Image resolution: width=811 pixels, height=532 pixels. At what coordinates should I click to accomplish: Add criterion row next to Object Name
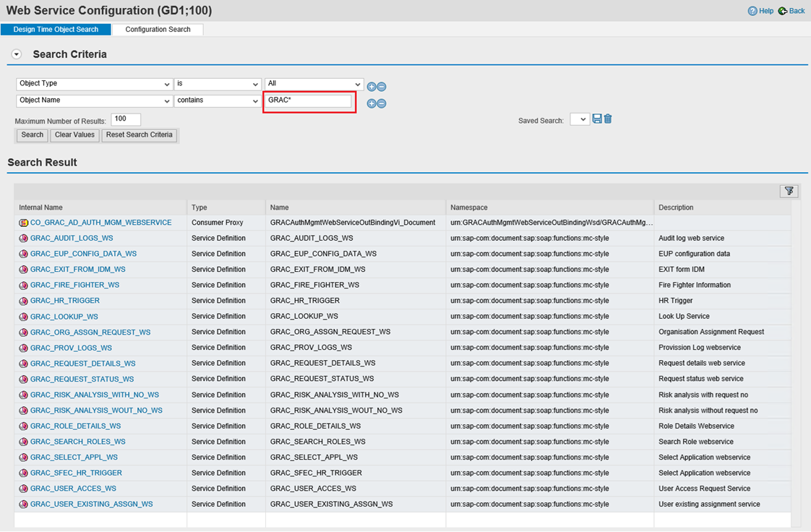point(372,103)
